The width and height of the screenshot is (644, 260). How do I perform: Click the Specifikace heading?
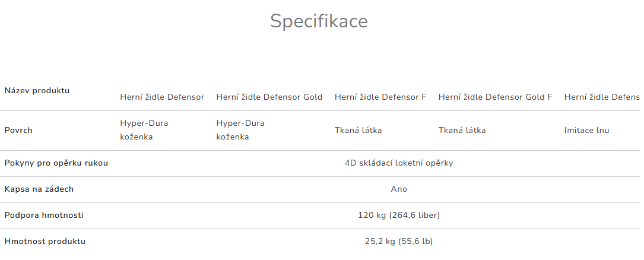coord(319,21)
